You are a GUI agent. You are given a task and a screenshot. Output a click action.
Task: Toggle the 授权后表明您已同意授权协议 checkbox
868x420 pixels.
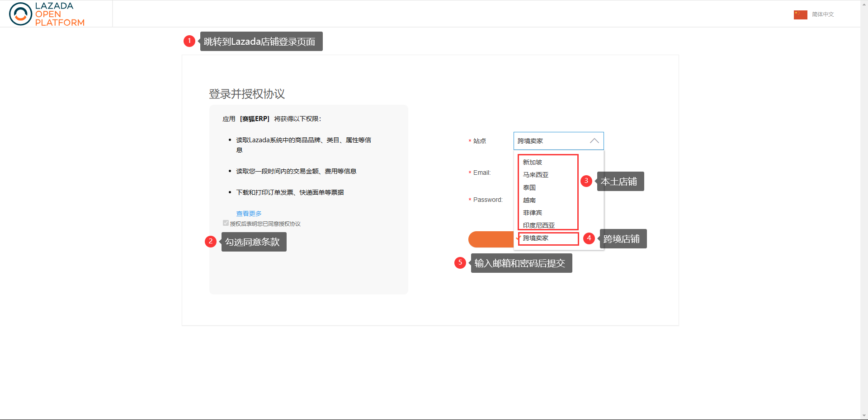[x=226, y=223]
